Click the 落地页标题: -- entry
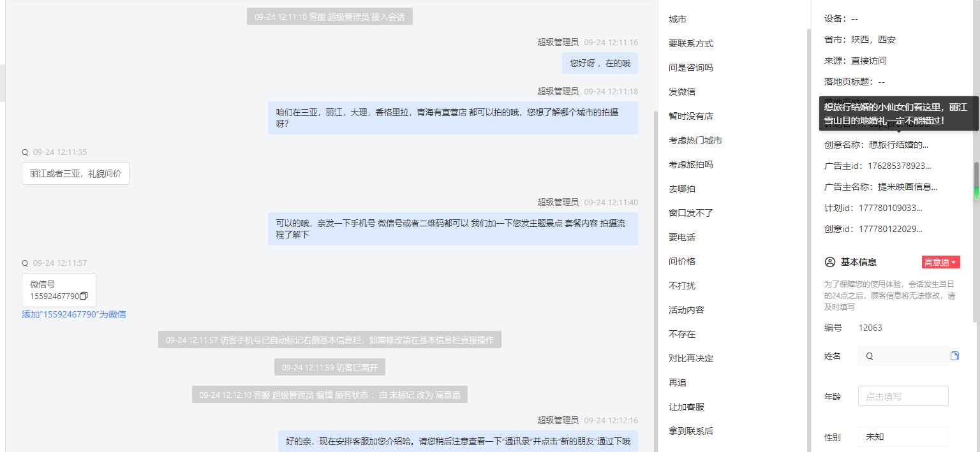Viewport: 980px width, 452px height. tap(854, 82)
